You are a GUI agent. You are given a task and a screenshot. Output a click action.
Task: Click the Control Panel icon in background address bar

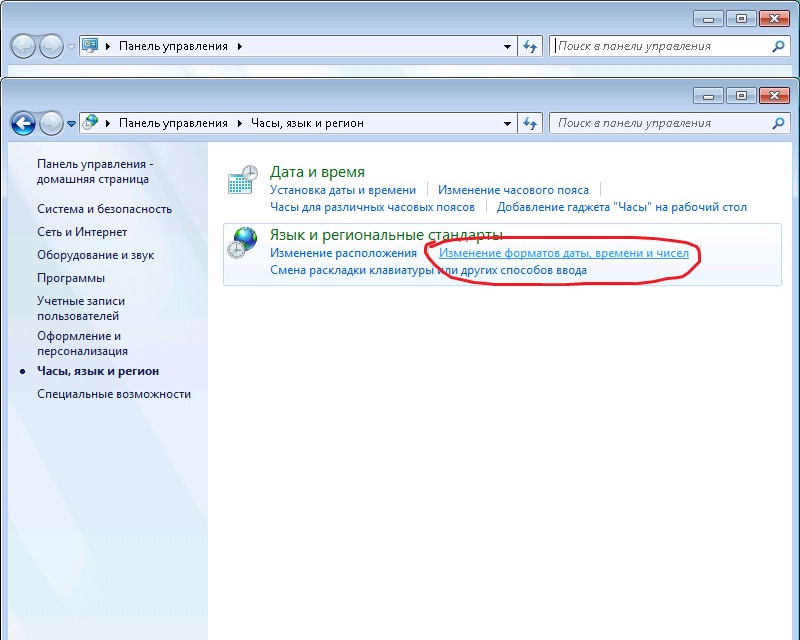[x=90, y=45]
